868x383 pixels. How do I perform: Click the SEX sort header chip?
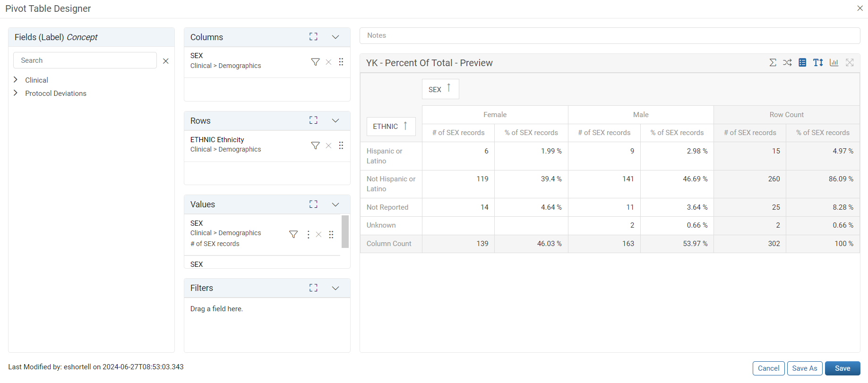click(440, 89)
